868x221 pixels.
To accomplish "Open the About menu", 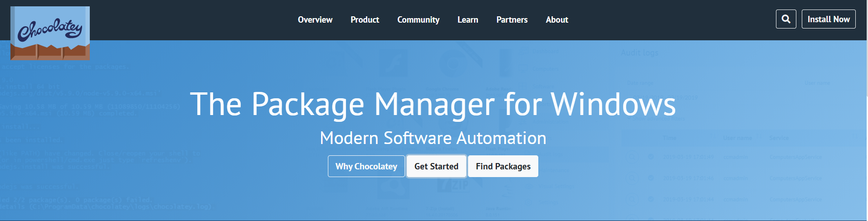I will coord(557,19).
